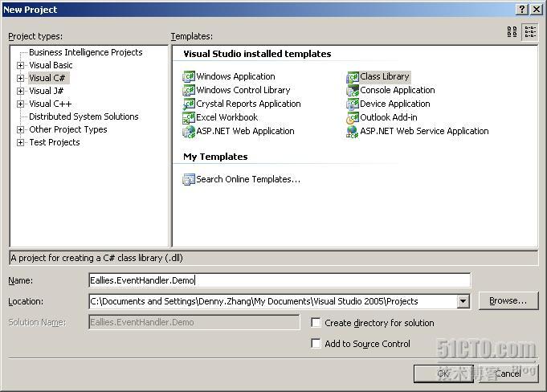Close the New Project dialog

point(537,10)
